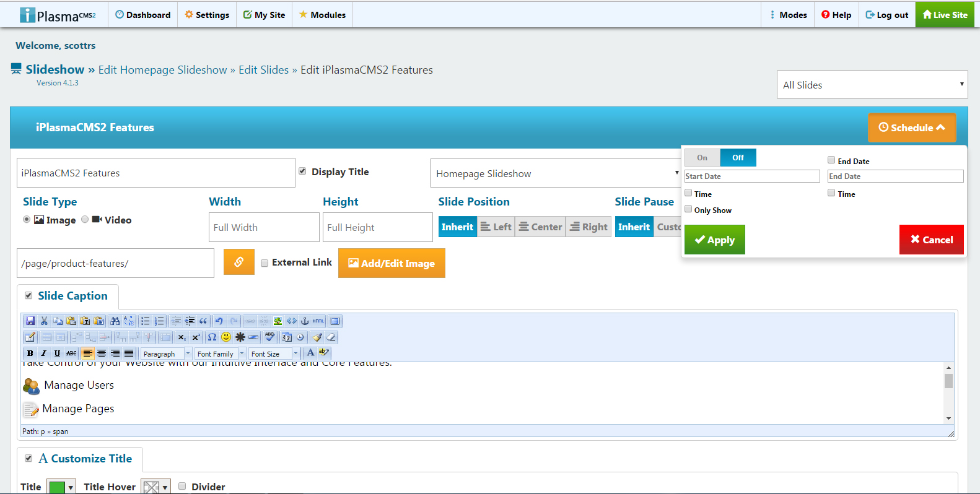Open the HTML source editor
Image resolution: width=980 pixels, height=494 pixels.
318,321
